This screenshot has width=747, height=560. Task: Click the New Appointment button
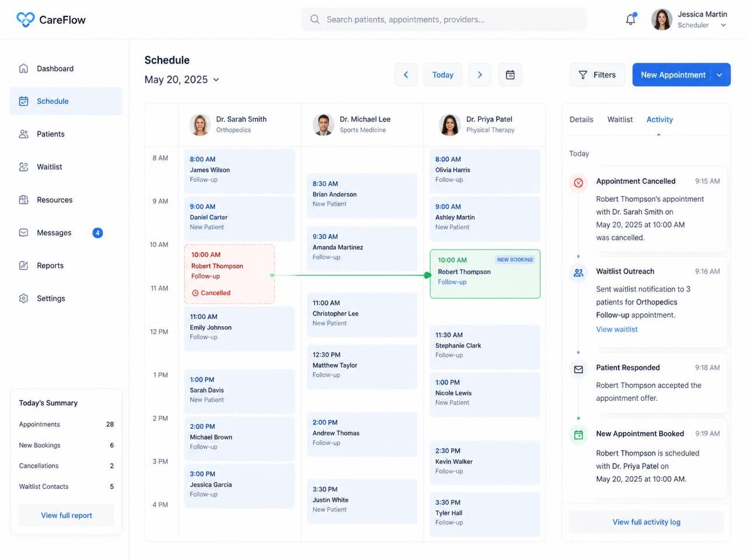(673, 75)
